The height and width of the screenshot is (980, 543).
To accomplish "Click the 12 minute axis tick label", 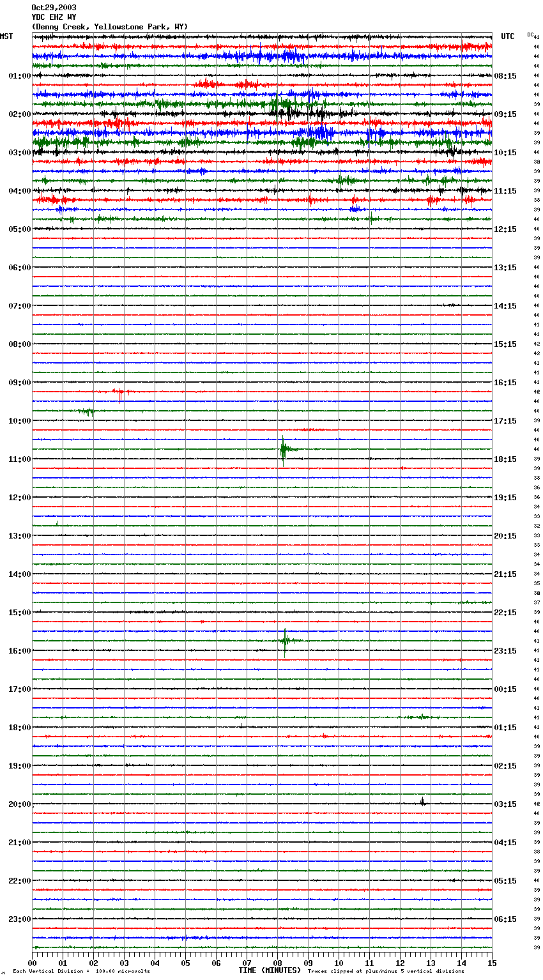I will click(400, 963).
